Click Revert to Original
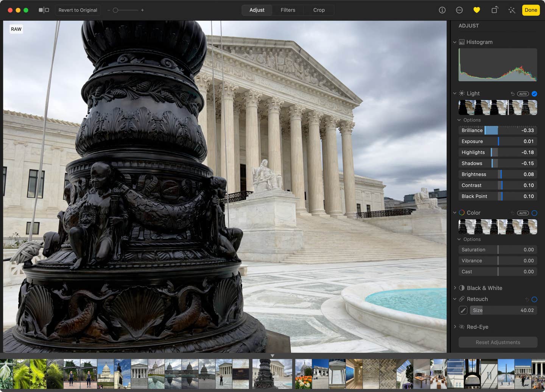 (78, 10)
